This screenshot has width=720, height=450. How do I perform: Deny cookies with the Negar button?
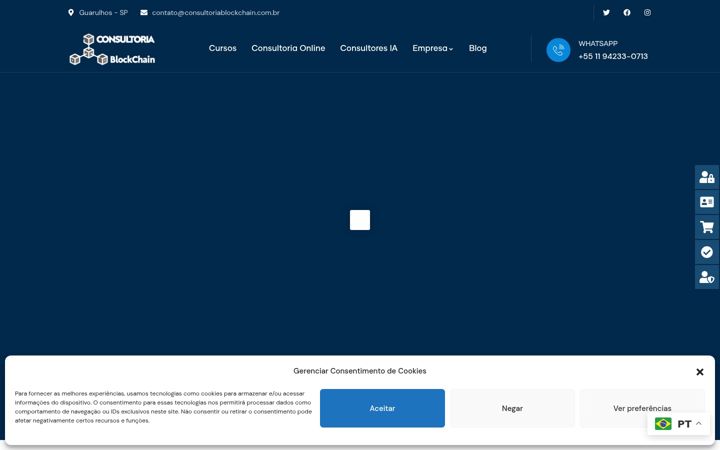(512, 408)
